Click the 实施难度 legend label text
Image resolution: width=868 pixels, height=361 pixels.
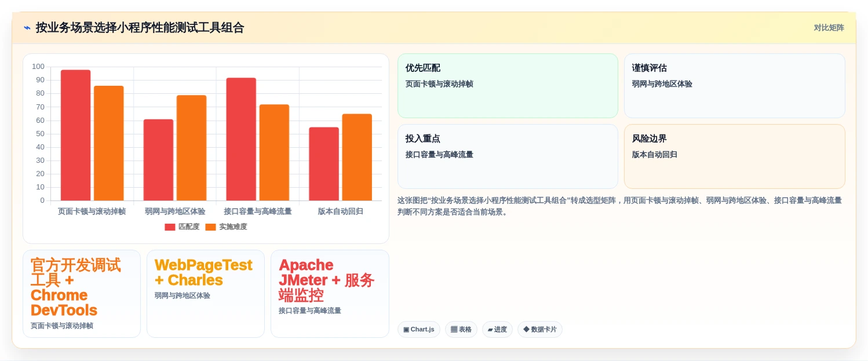(233, 227)
